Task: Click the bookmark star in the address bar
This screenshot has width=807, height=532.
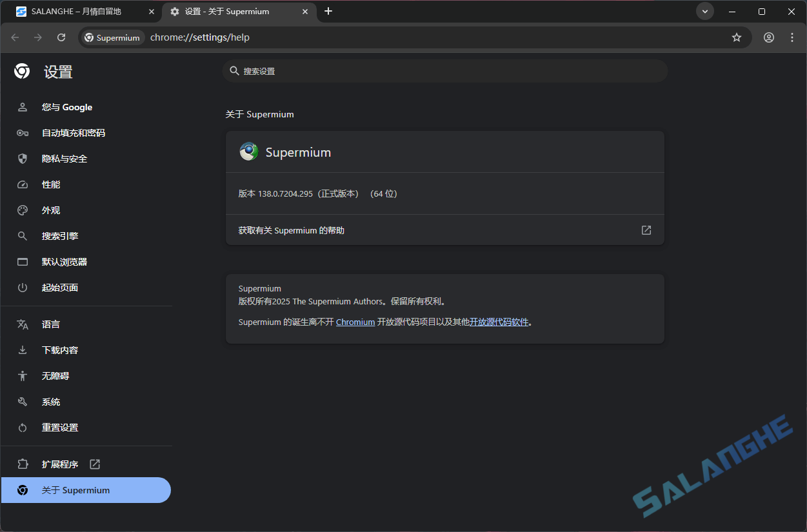Action: point(737,37)
